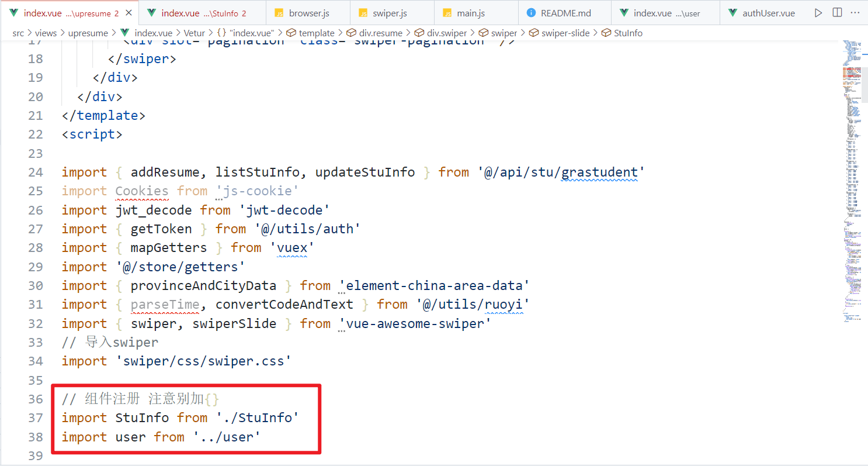
Task: Click the Split Editor icon
Action: 837,13
